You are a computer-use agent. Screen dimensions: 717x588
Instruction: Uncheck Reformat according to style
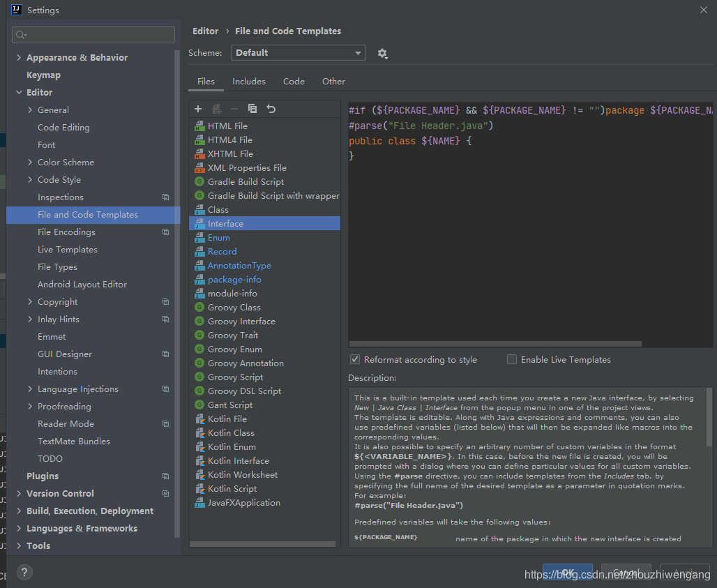354,359
